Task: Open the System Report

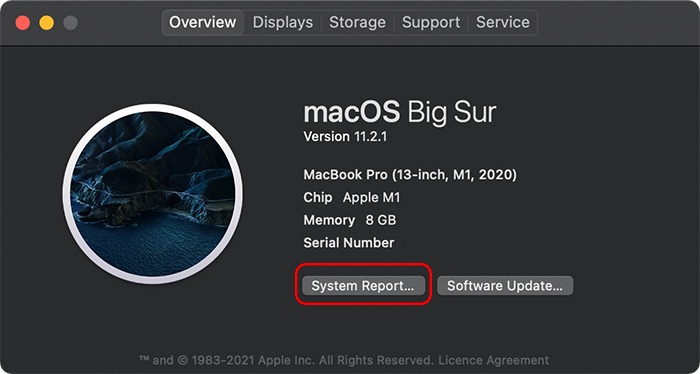Action: click(362, 286)
